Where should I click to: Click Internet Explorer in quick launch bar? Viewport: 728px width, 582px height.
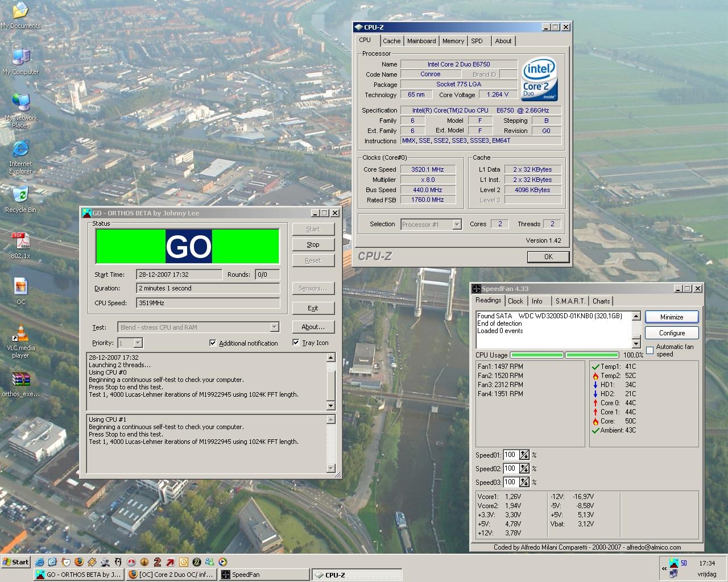(x=40, y=562)
